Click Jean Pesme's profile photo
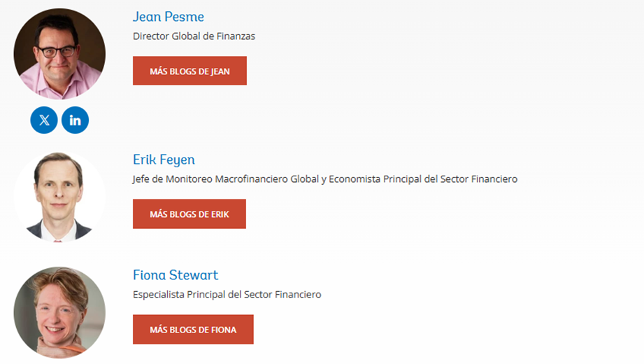The height and width of the screenshot is (364, 644). click(59, 54)
